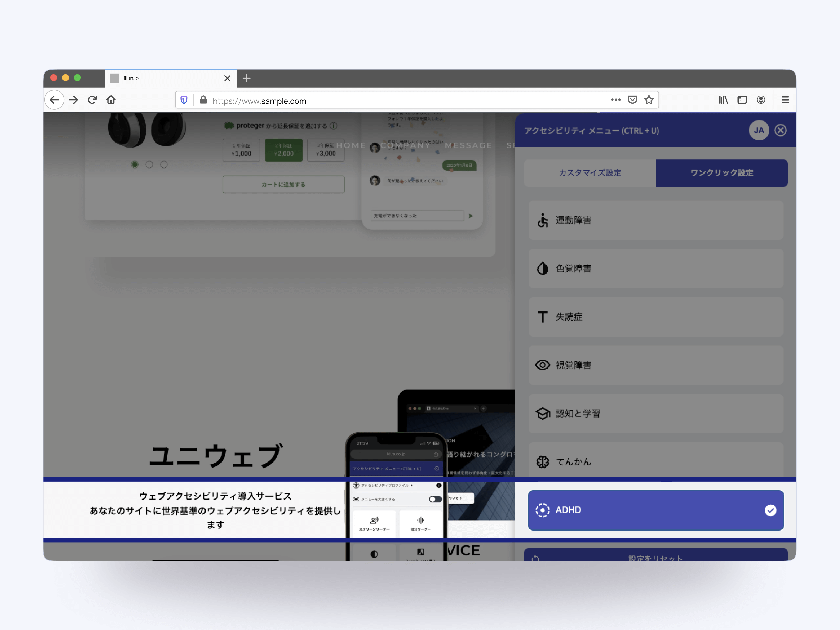Screen dimensions: 840x630
Task: Open a new browser tab with plus
Action: pyautogui.click(x=246, y=78)
